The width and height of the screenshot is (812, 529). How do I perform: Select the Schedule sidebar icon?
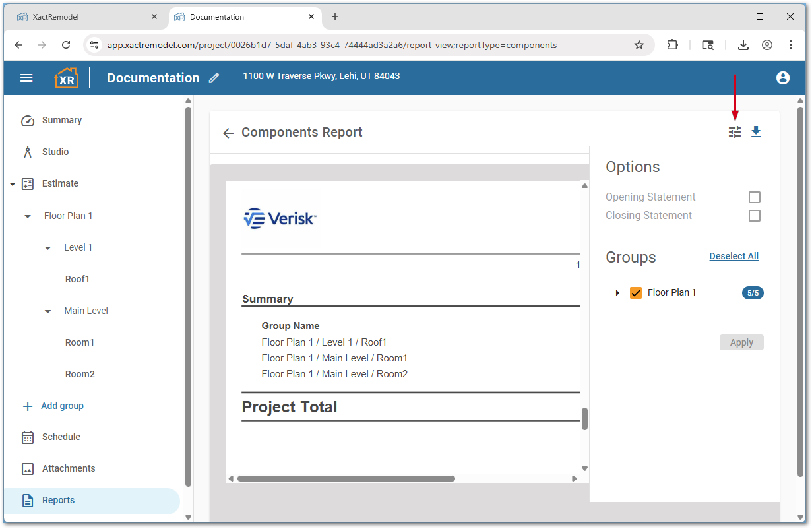point(27,437)
